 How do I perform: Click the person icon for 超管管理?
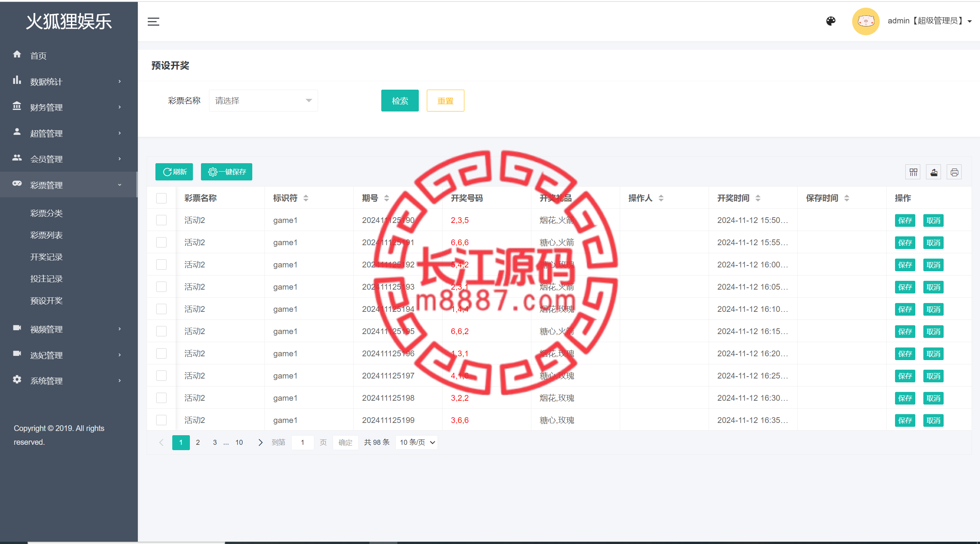[x=17, y=132]
